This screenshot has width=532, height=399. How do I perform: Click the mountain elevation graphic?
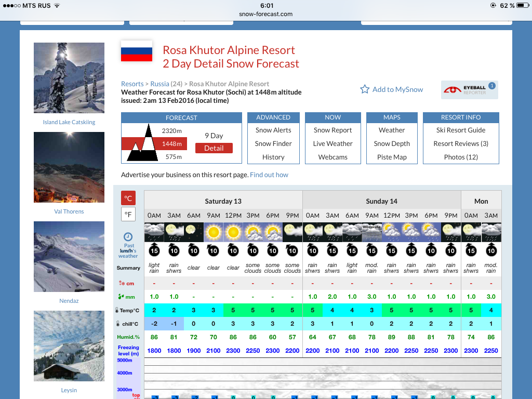[x=142, y=142]
